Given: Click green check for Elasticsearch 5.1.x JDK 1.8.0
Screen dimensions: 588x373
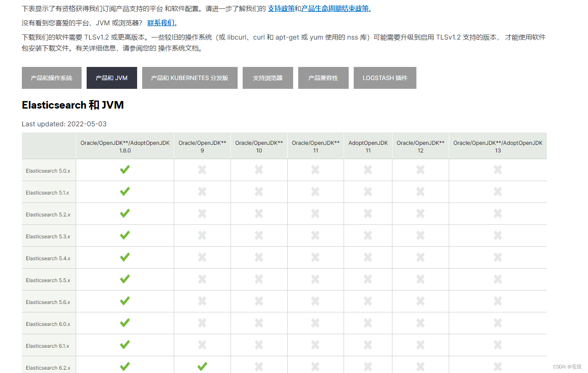Looking at the screenshot, I should 125,192.
